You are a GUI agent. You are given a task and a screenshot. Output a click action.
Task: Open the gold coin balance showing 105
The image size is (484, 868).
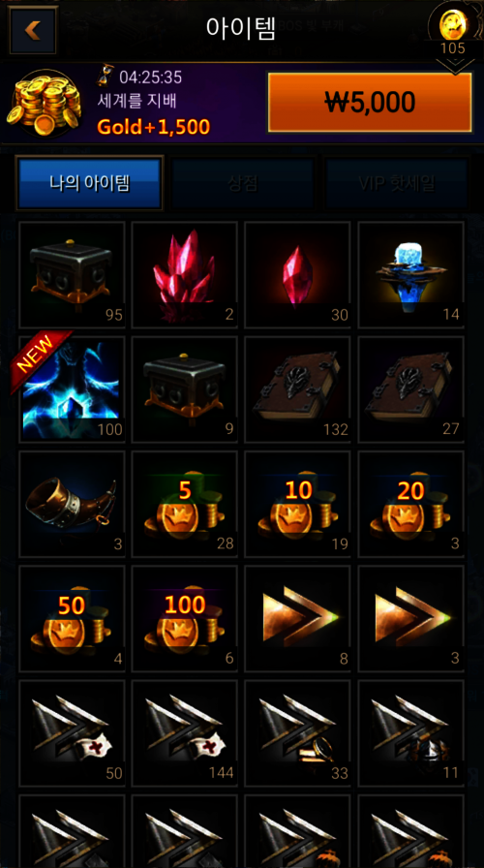453,32
